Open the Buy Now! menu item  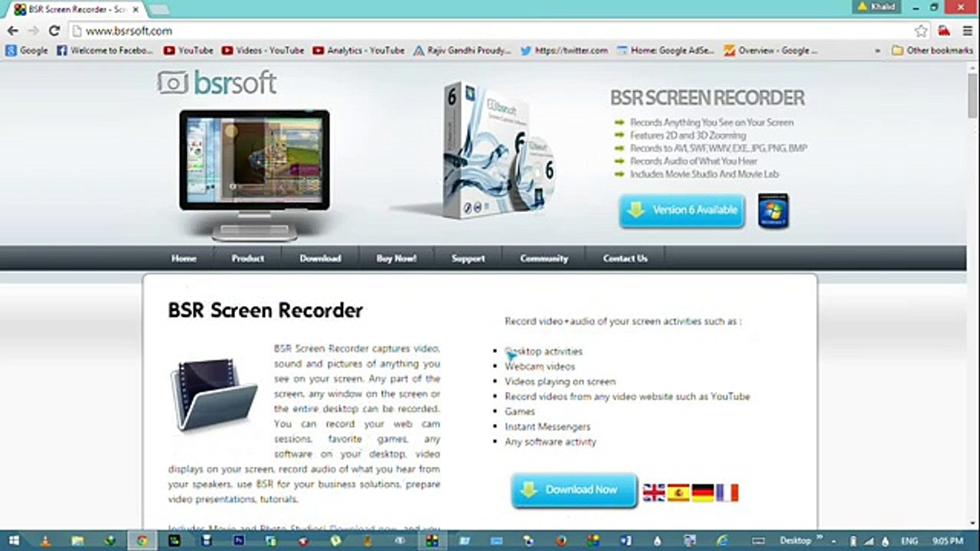tap(397, 259)
